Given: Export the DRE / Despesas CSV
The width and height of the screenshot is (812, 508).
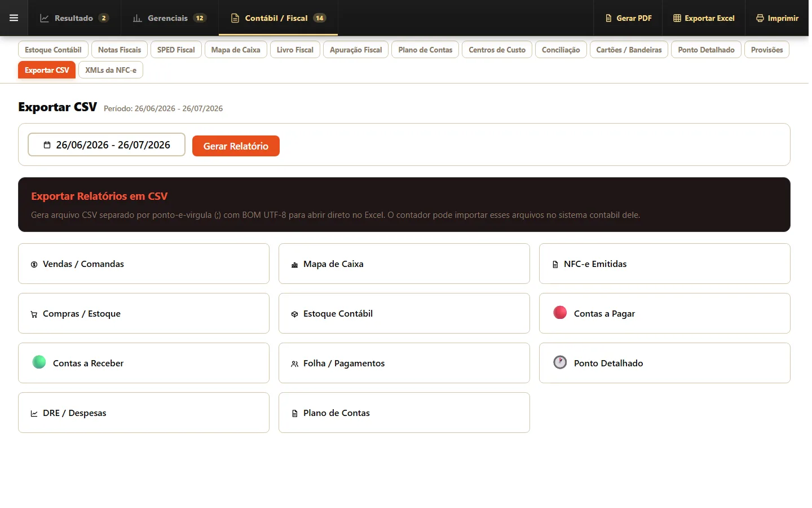Looking at the screenshot, I should pyautogui.click(x=144, y=413).
